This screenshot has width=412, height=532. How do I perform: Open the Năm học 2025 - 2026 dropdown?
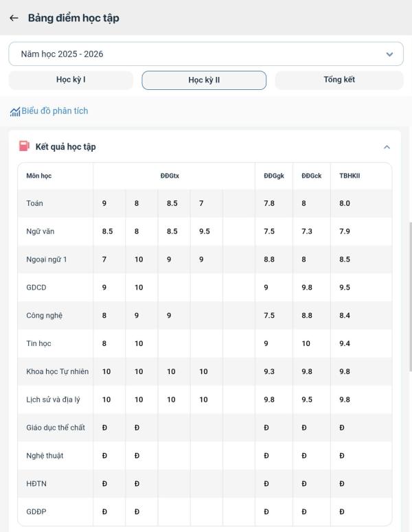tap(206, 54)
